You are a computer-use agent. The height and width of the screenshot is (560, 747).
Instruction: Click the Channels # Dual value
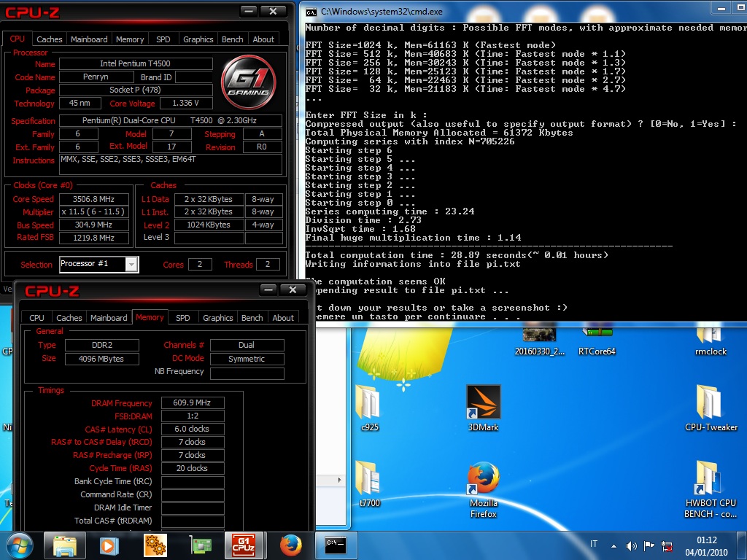point(247,345)
